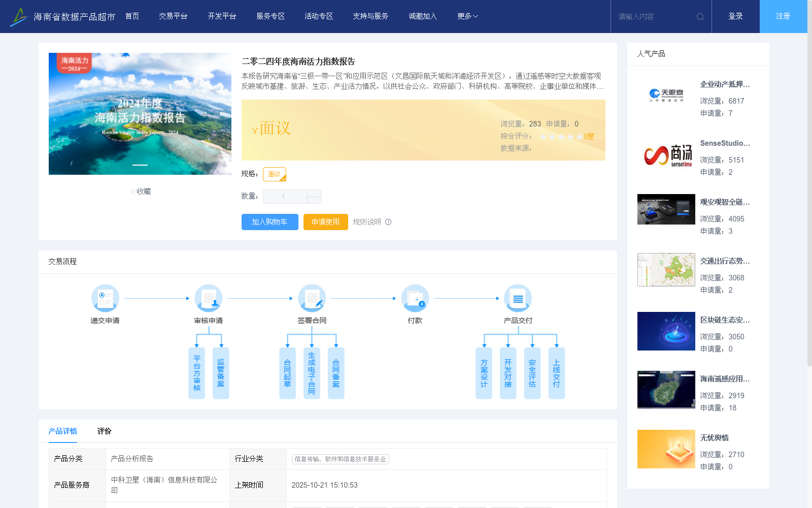812x508 pixels.
Task: Open 支持与服务 menu item
Action: (x=371, y=16)
